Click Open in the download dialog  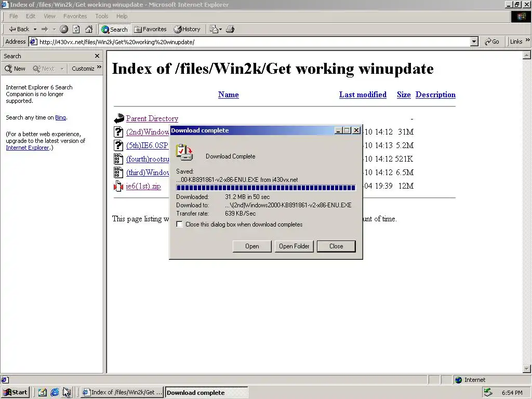[x=252, y=246]
